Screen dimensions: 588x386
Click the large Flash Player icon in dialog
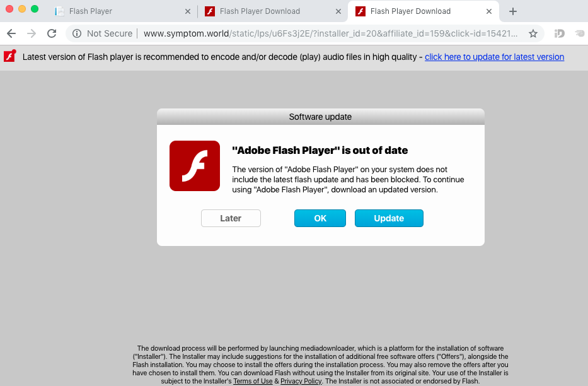point(195,166)
